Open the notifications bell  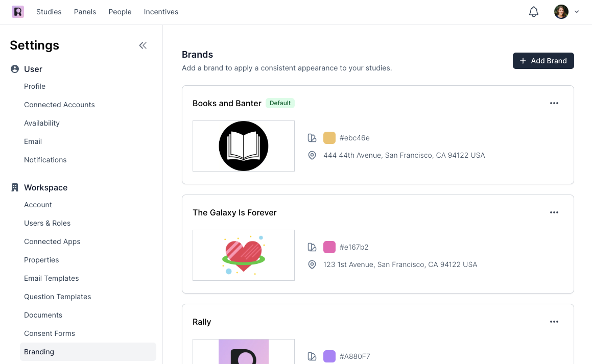coord(534,12)
